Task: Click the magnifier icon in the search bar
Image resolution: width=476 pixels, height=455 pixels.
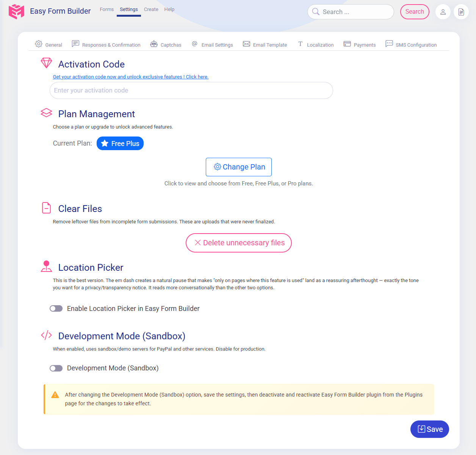Action: (x=316, y=12)
